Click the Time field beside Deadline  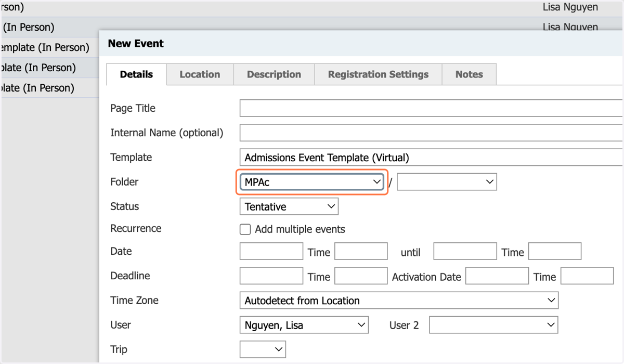361,276
